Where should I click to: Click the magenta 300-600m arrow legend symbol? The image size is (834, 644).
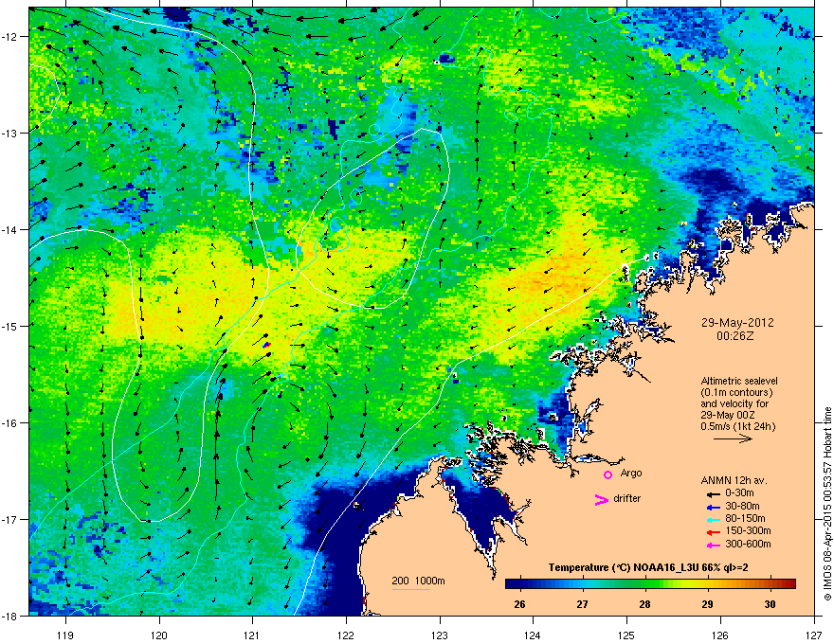[x=714, y=545]
